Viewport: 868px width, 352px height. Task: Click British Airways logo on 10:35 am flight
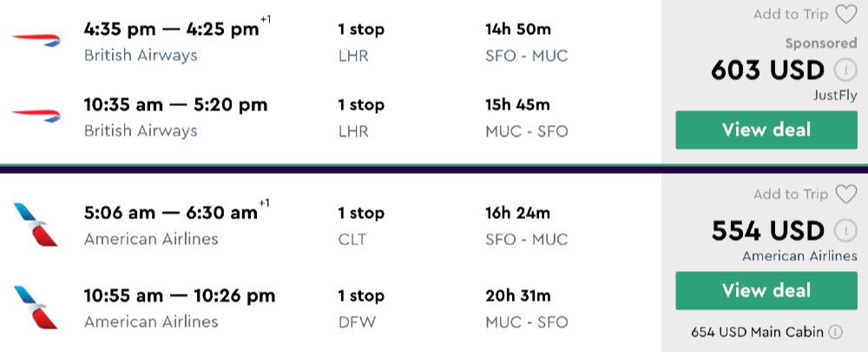(x=36, y=116)
